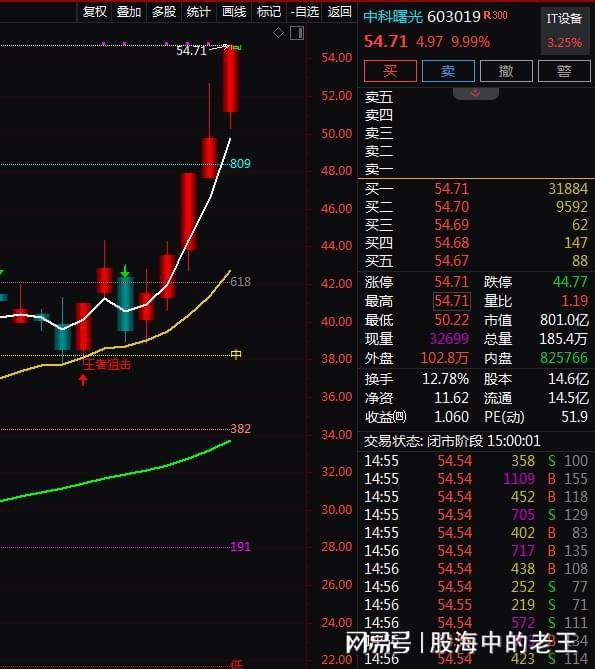The width and height of the screenshot is (595, 669).
Task: Click PE(动) value 51.9
Action: pos(575,416)
